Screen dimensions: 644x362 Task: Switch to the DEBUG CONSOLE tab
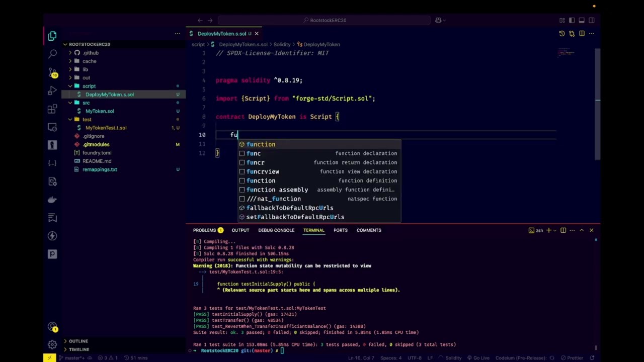[276, 230]
